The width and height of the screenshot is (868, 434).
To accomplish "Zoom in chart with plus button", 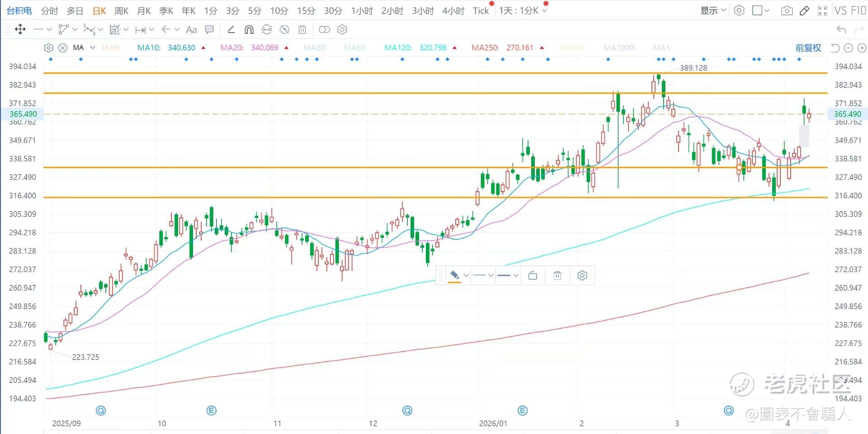I will pos(862,48).
